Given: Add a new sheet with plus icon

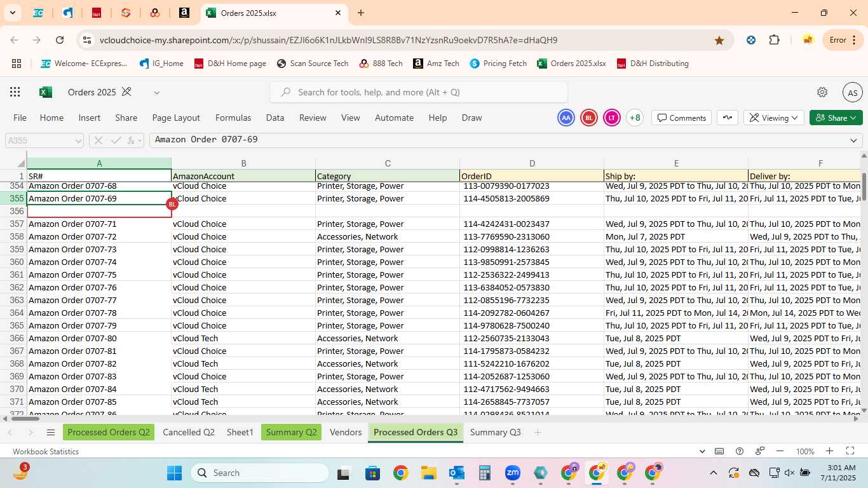Looking at the screenshot, I should pyautogui.click(x=538, y=432).
